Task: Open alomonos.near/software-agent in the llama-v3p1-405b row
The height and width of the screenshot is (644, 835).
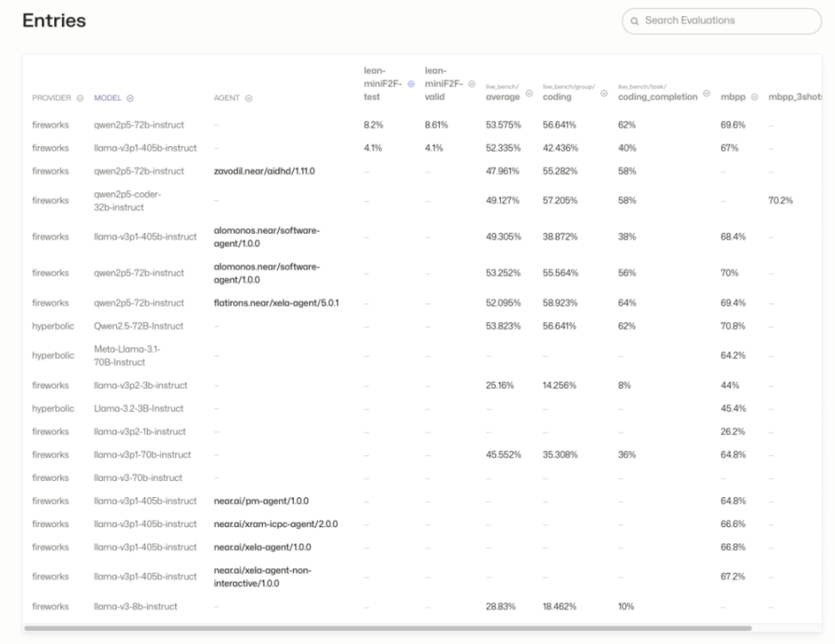Action: click(266, 236)
